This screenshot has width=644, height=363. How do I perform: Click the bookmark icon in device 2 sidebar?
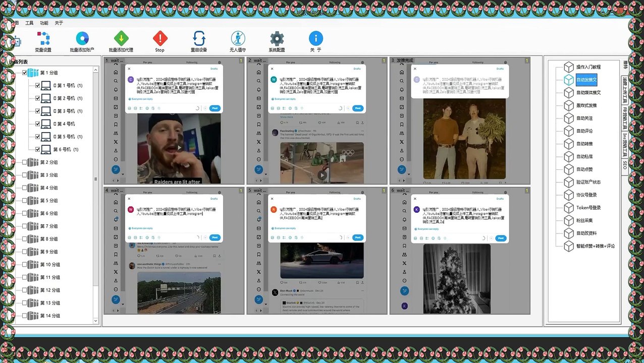click(259, 125)
